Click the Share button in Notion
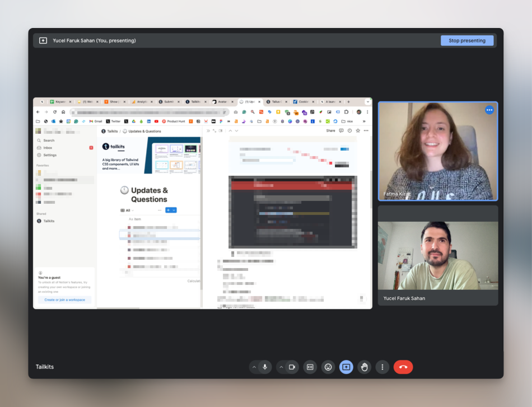Viewport: 532px width, 407px height. tap(330, 131)
